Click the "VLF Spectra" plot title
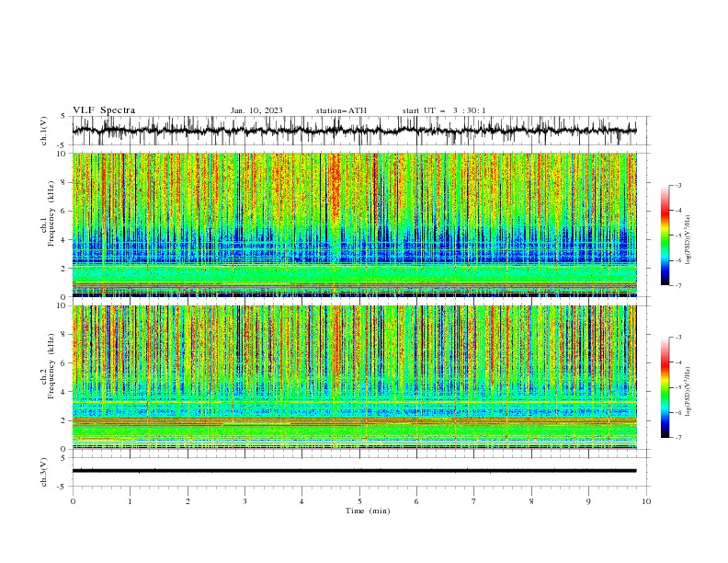Viewport: 728px width, 563px height. (x=104, y=110)
